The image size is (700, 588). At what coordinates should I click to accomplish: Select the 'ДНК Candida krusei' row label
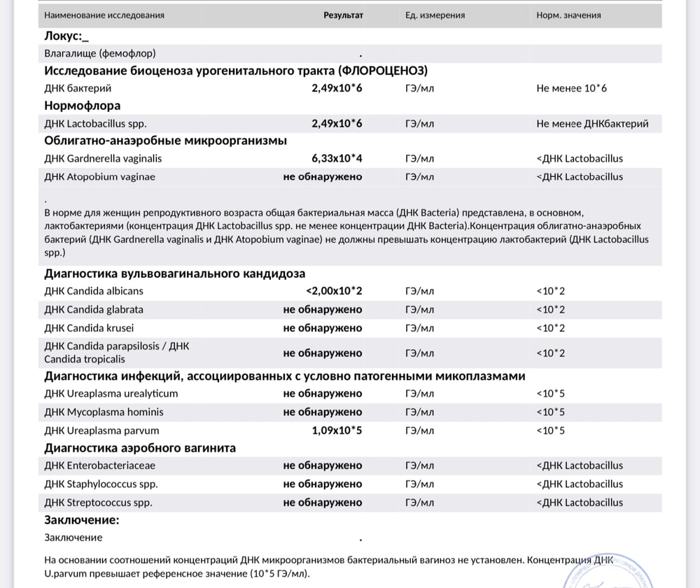[89, 328]
